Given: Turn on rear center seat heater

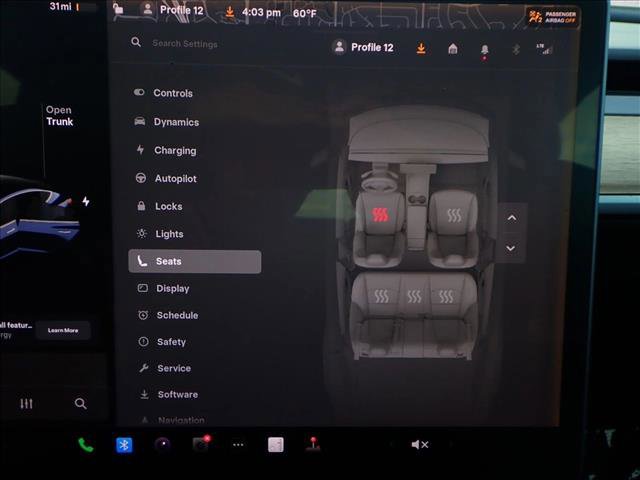Looking at the screenshot, I should click(414, 297).
